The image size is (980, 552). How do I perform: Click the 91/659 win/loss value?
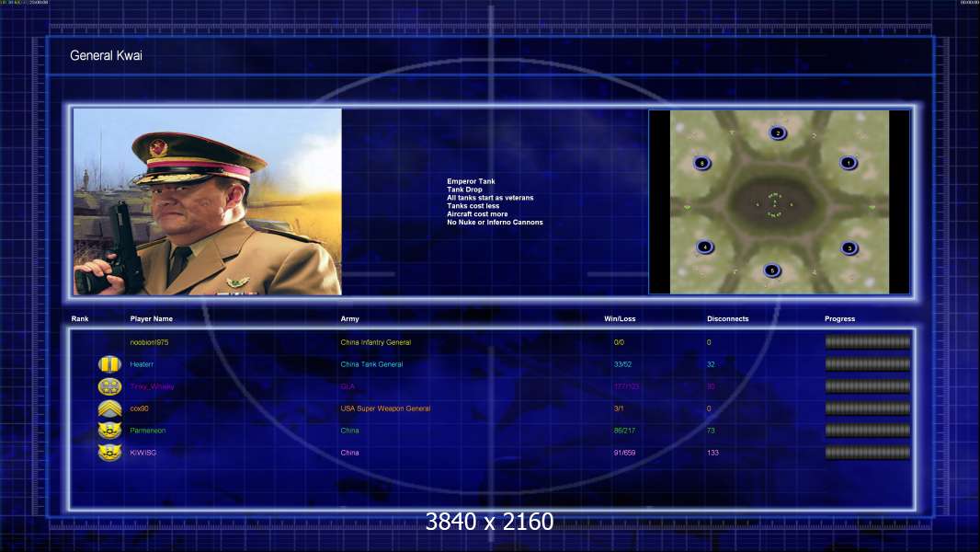pos(624,453)
